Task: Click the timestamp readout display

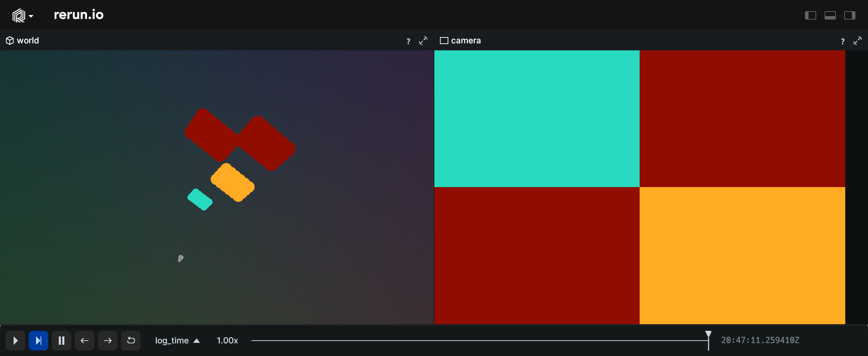Action: (760, 340)
